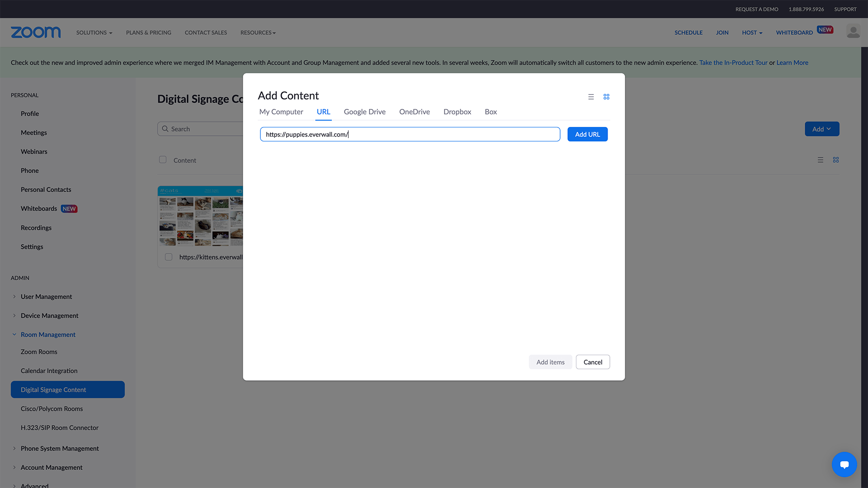Select the URL tab

[x=323, y=112]
